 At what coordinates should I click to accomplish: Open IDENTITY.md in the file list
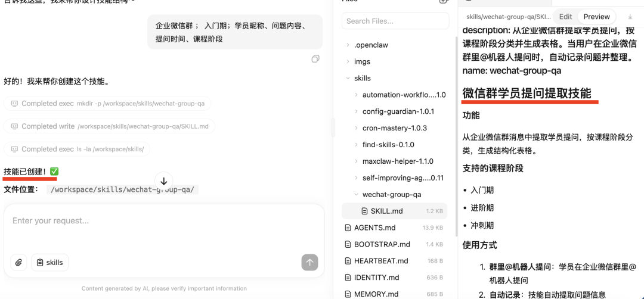click(x=394, y=278)
